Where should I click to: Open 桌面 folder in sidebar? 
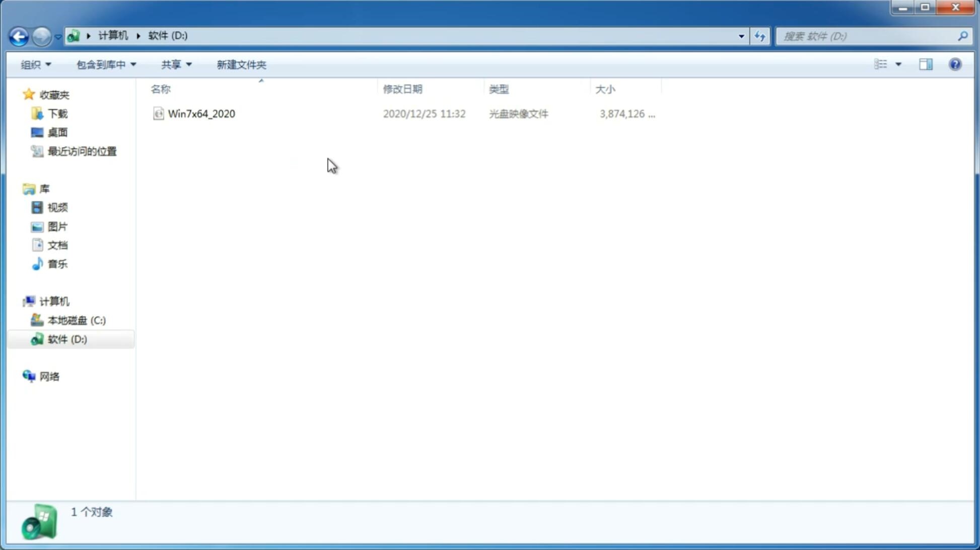pos(57,132)
